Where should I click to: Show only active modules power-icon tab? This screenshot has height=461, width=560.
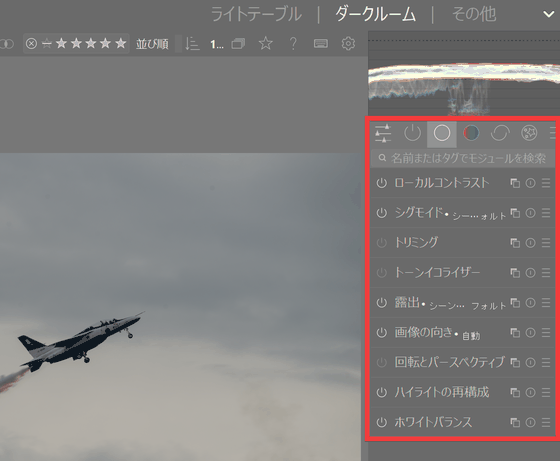pos(412,133)
